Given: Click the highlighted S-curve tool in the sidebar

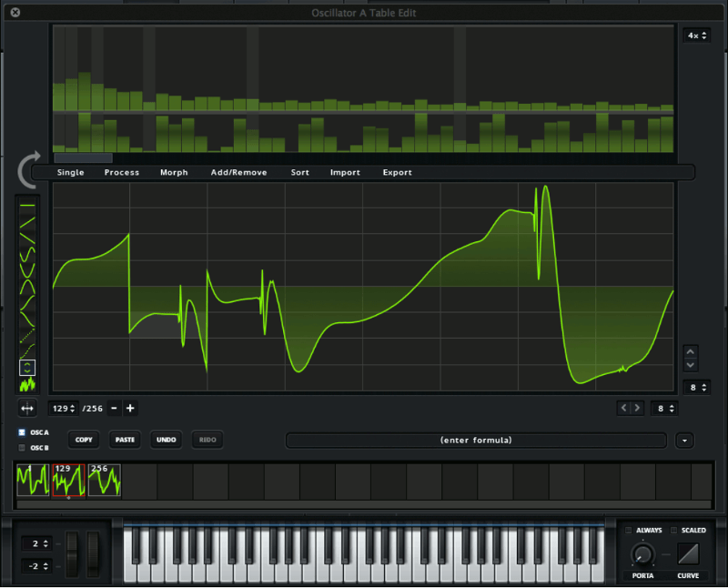Looking at the screenshot, I should point(27,367).
